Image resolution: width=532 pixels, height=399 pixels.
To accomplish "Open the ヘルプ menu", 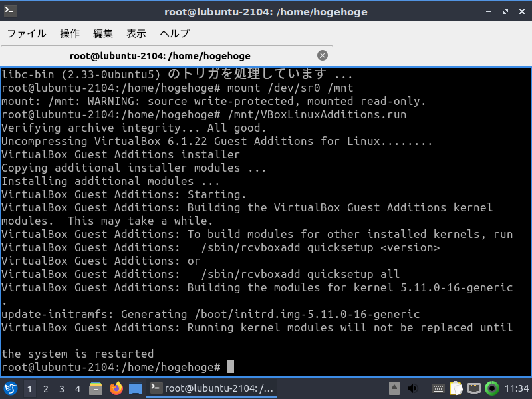I will (174, 33).
